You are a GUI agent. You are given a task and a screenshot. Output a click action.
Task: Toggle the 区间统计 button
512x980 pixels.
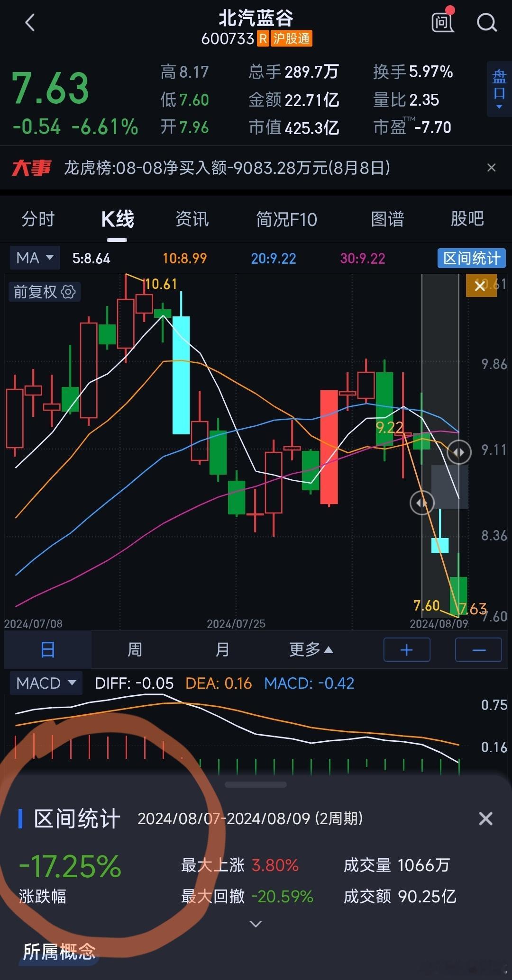(x=471, y=258)
